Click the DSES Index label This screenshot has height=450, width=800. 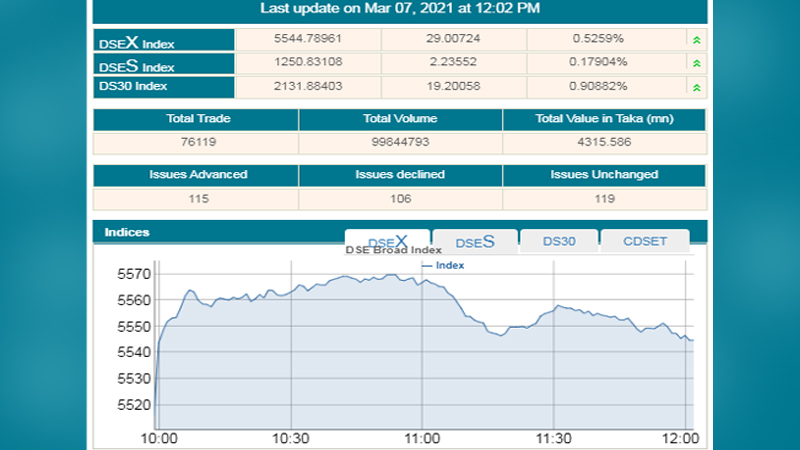[x=136, y=66]
